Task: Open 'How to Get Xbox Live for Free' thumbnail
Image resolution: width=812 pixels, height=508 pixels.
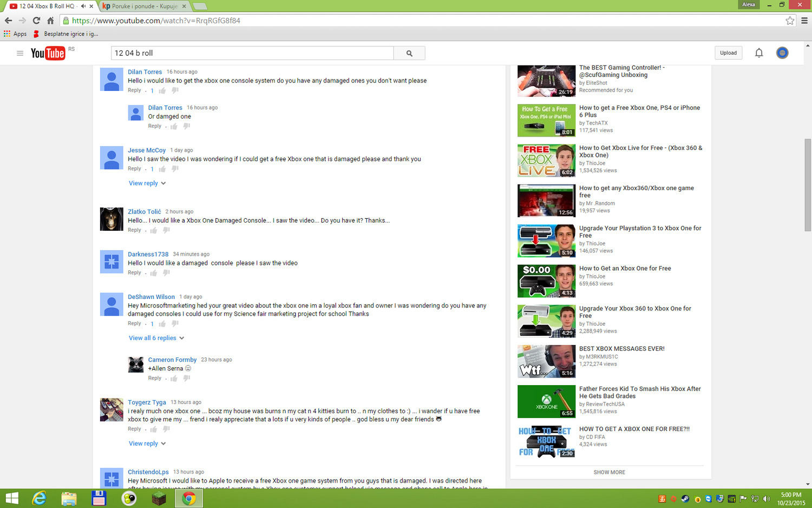Action: coord(546,160)
